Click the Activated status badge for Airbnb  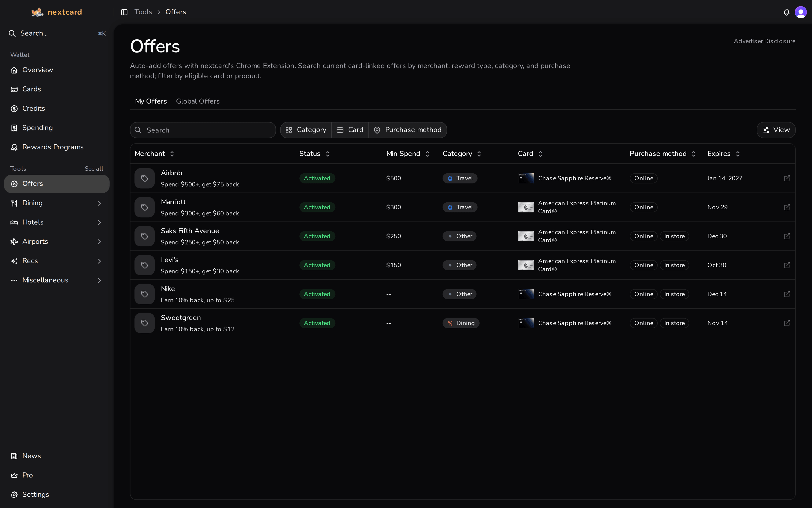(317, 178)
